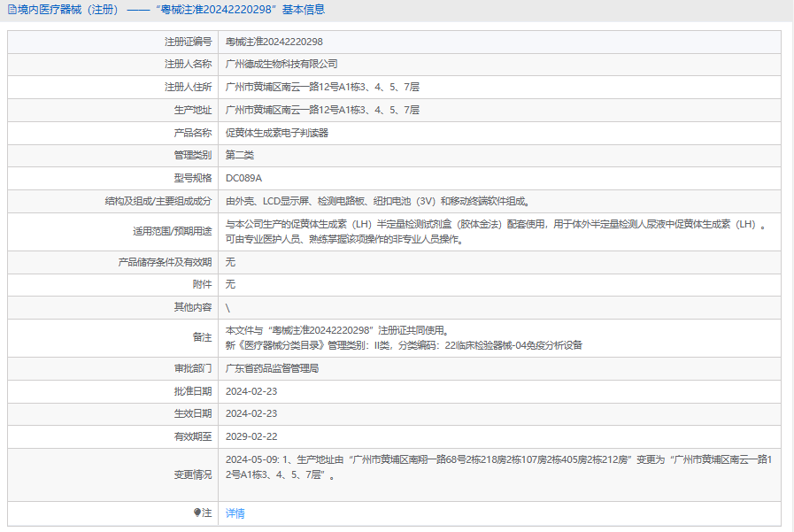Select the company name 广州德成生物科技有限公司

[281, 64]
